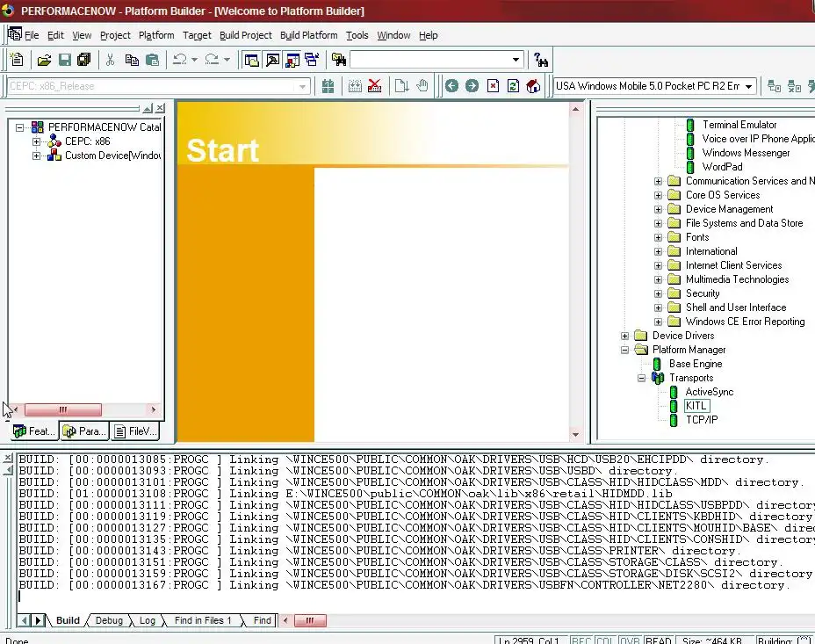Collapse the Platform Manager folder
815x644 pixels.
pos(624,350)
